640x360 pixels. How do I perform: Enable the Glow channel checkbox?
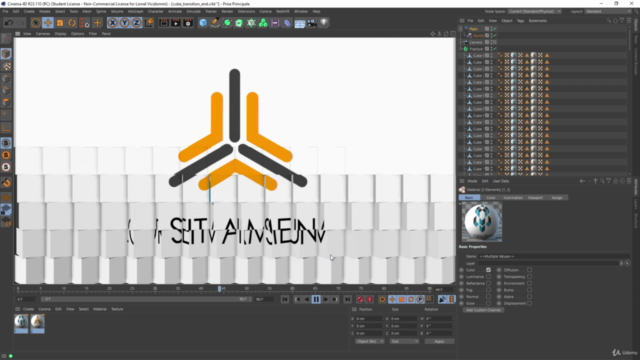click(x=489, y=303)
